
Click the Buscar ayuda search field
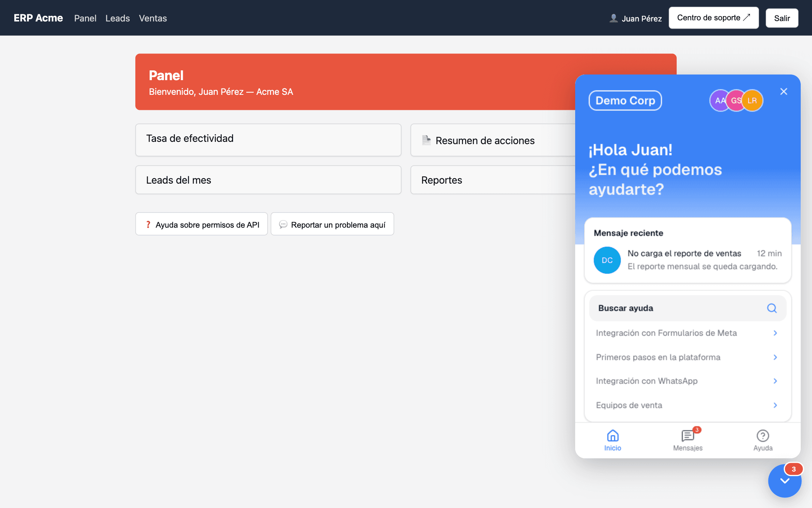pyautogui.click(x=688, y=308)
